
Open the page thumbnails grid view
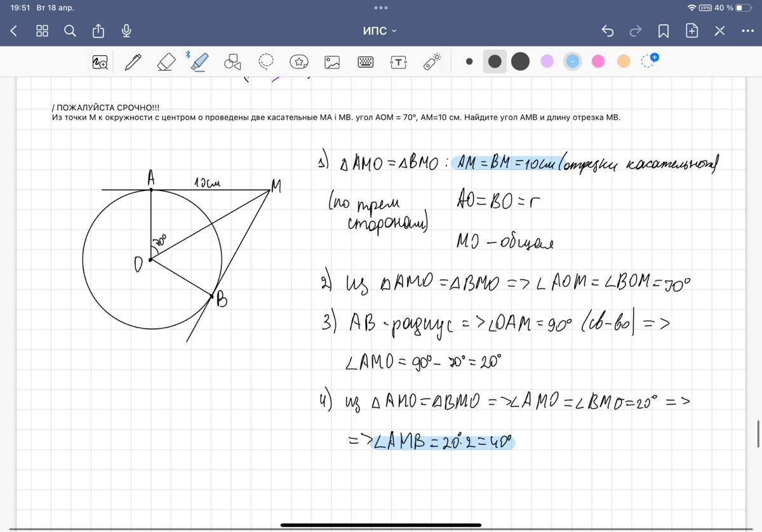(x=42, y=30)
